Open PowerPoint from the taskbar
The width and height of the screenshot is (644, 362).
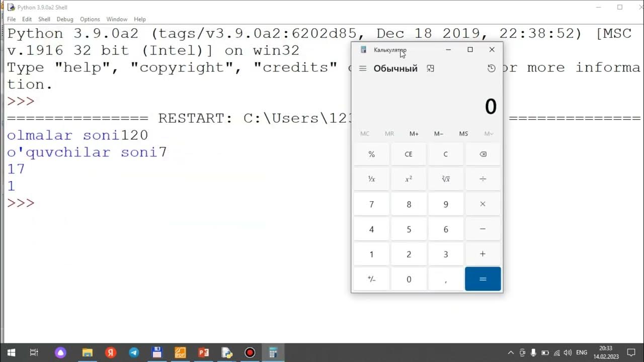pos(203,352)
